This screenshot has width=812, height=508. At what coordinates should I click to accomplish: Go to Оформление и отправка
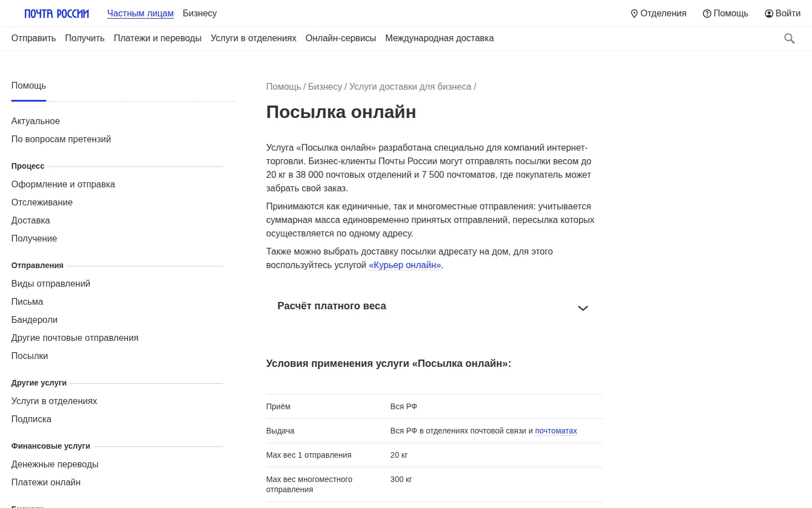click(x=63, y=185)
